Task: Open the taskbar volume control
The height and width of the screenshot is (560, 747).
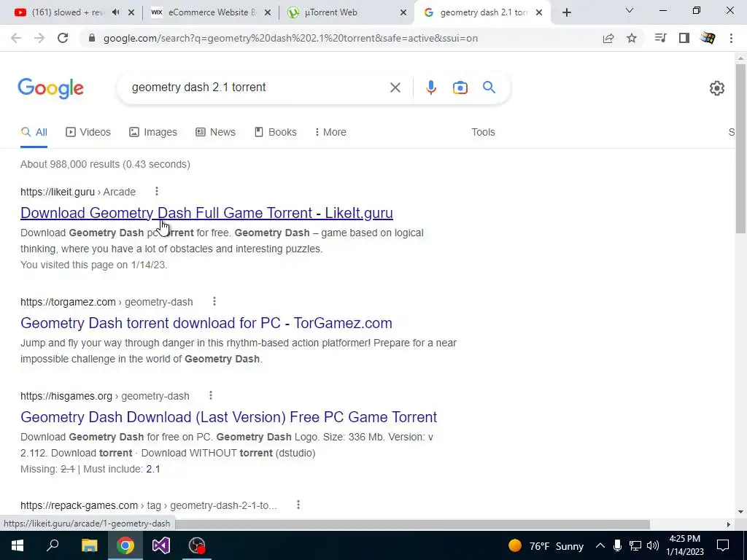Action: coord(653,545)
